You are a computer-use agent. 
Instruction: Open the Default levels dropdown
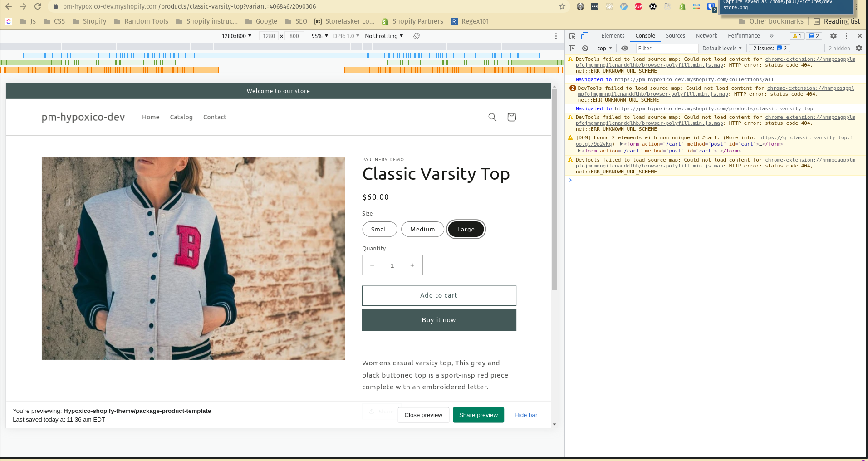coord(721,48)
